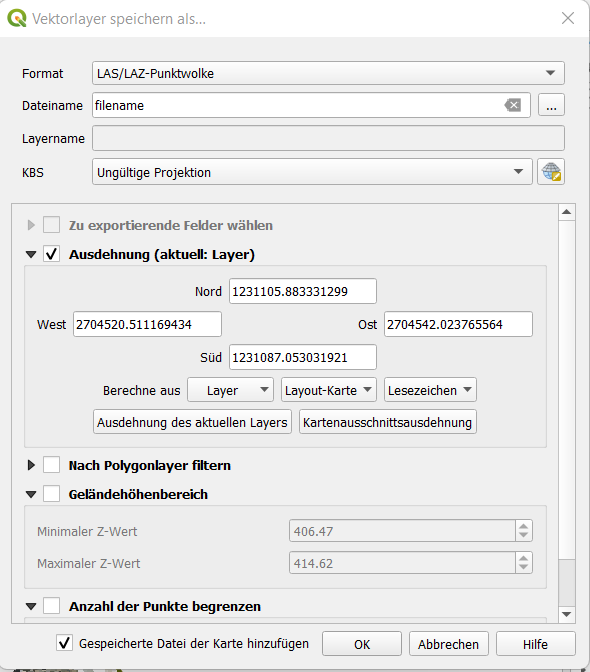Open the KBS dropdown showing Ungültige Projektion
Screen dimensions: 590x672
coord(312,172)
